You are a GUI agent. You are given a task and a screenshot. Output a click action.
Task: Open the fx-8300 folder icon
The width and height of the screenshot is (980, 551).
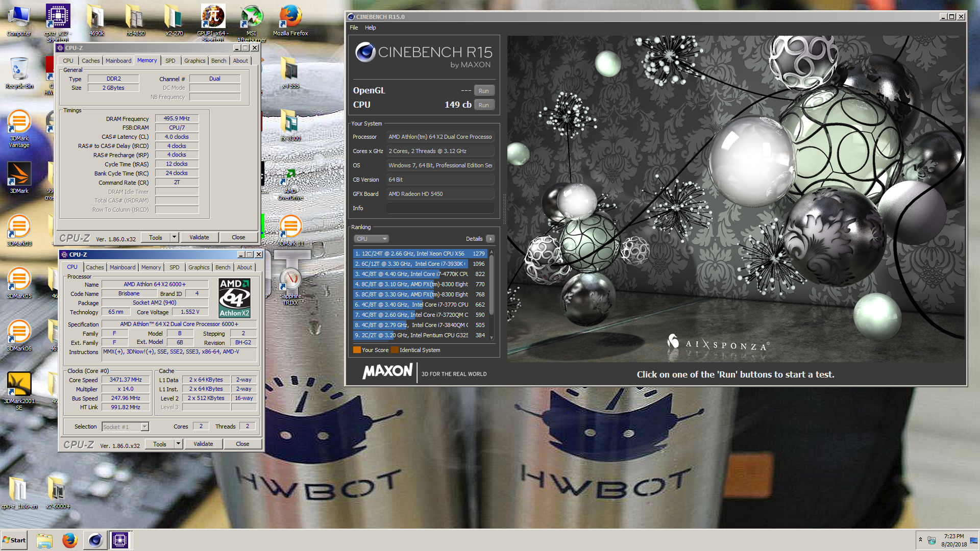[x=290, y=126]
